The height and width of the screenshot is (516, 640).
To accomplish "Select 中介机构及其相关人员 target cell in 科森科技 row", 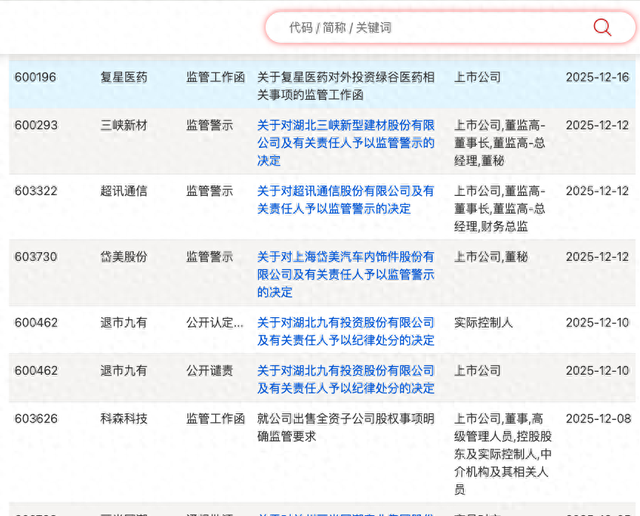I will coord(503,454).
